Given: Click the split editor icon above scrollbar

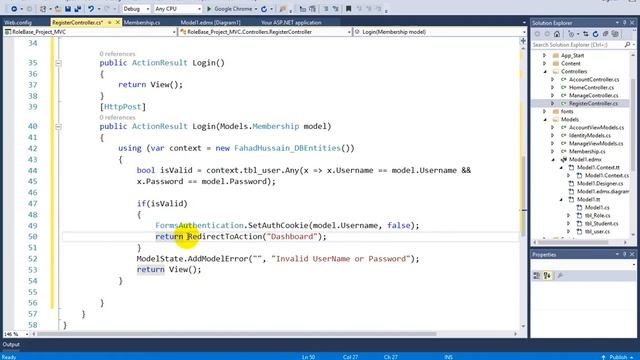Looking at the screenshot, I should [x=523, y=41].
